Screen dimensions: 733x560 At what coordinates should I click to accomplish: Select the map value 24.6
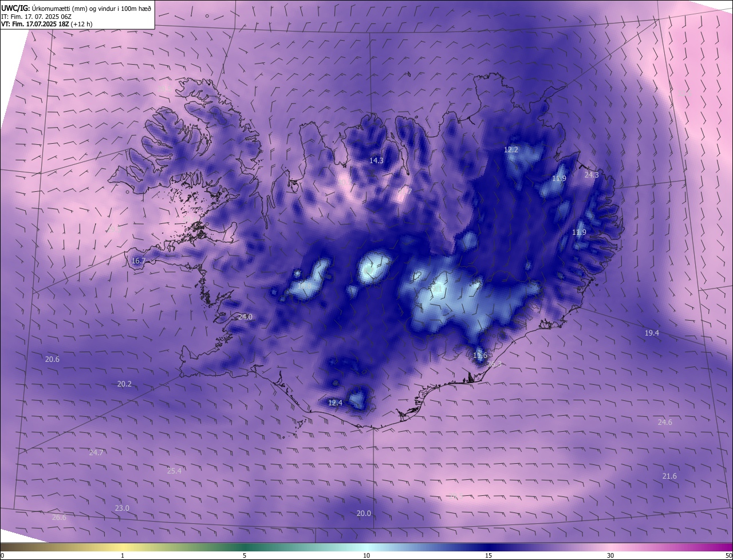click(665, 423)
